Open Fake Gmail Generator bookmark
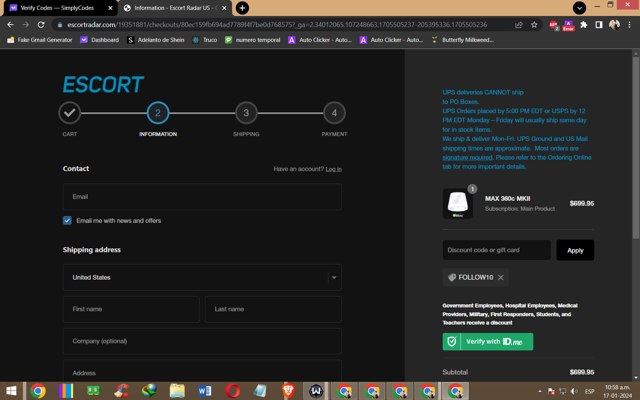This screenshot has width=640, height=400. click(x=40, y=40)
